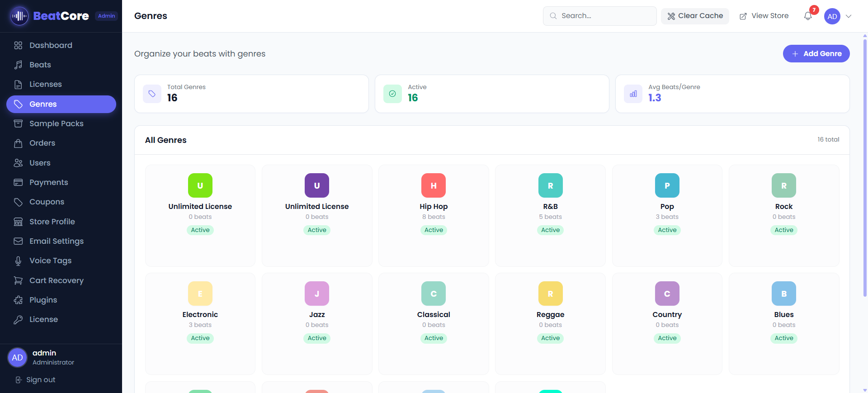The image size is (868, 393).
Task: Open the Dashboard menu item
Action: coord(51,45)
